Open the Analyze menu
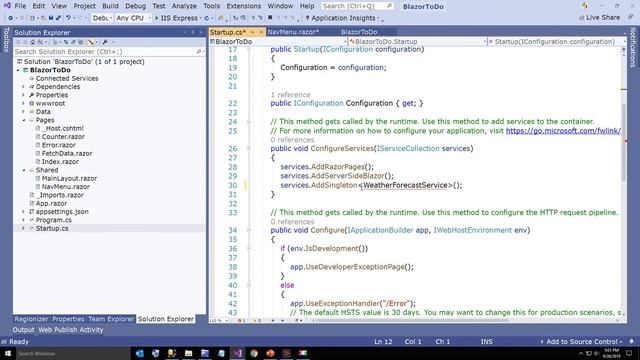This screenshot has height=360, width=640. point(184,6)
